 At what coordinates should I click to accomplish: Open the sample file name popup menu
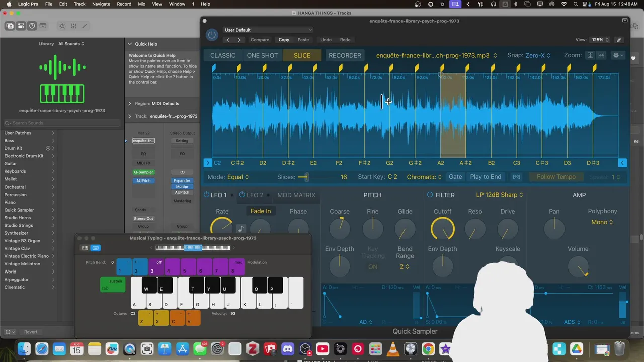(436, 55)
